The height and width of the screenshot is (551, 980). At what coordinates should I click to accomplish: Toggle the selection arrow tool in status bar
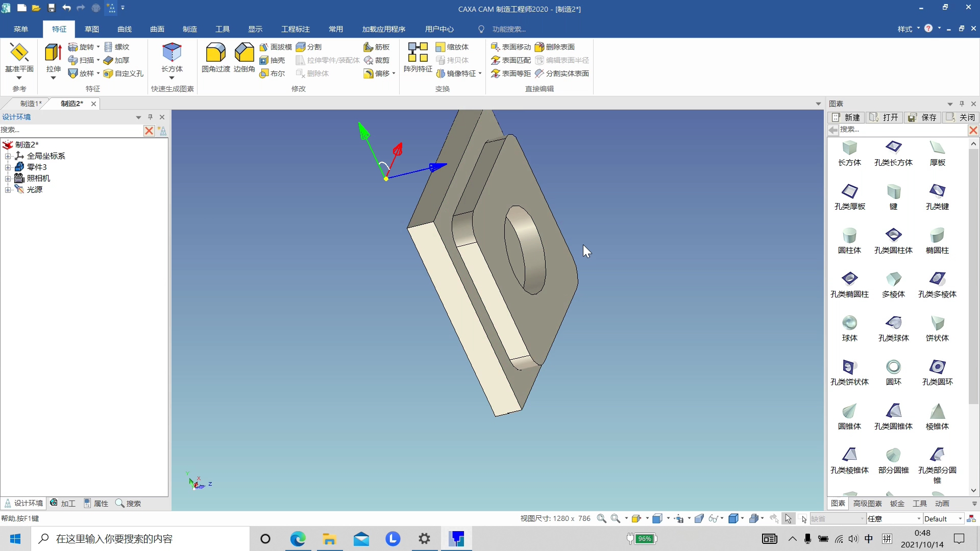click(788, 518)
